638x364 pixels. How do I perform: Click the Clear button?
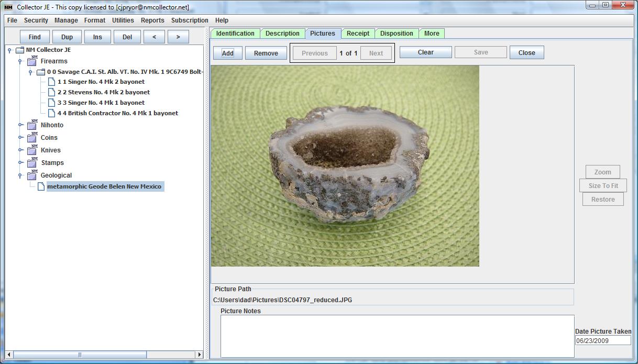tap(425, 52)
